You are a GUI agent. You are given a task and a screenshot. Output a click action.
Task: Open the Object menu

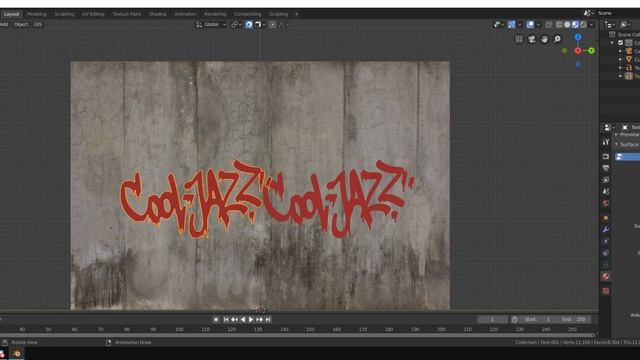21,24
